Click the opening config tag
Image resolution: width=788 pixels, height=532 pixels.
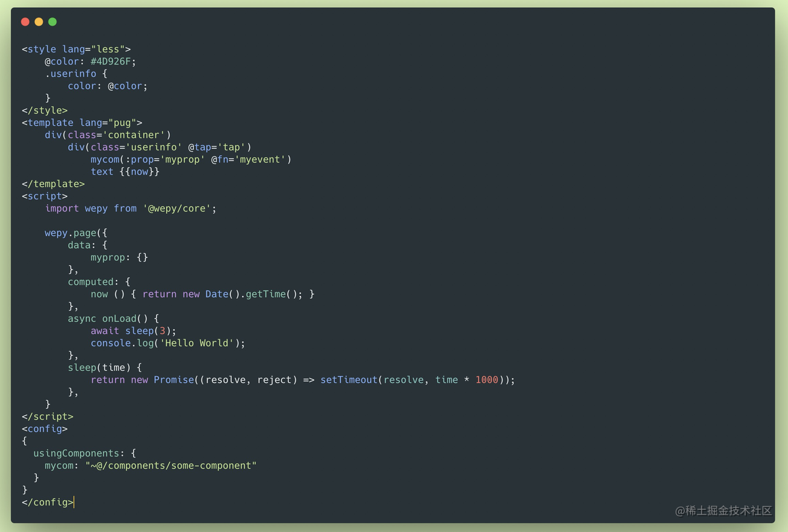pyautogui.click(x=45, y=429)
